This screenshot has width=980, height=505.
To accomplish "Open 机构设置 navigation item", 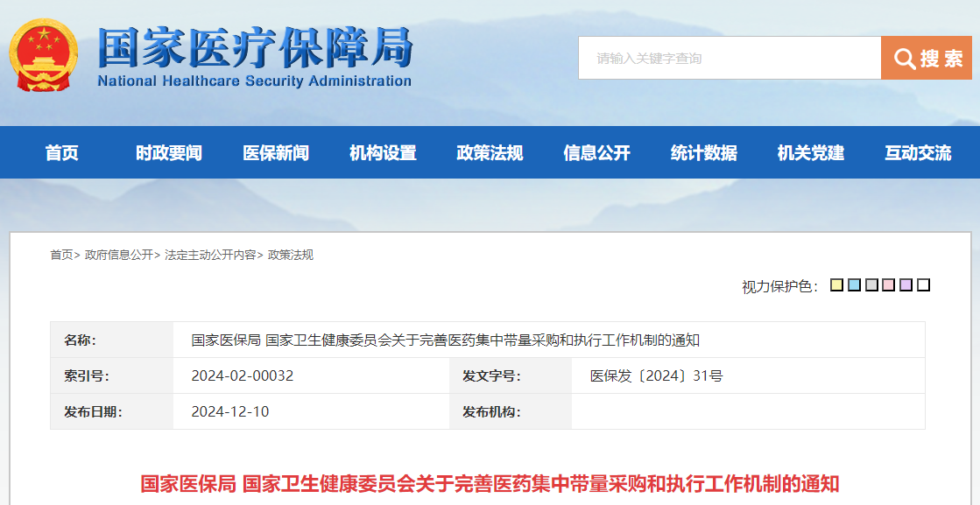I will (383, 152).
